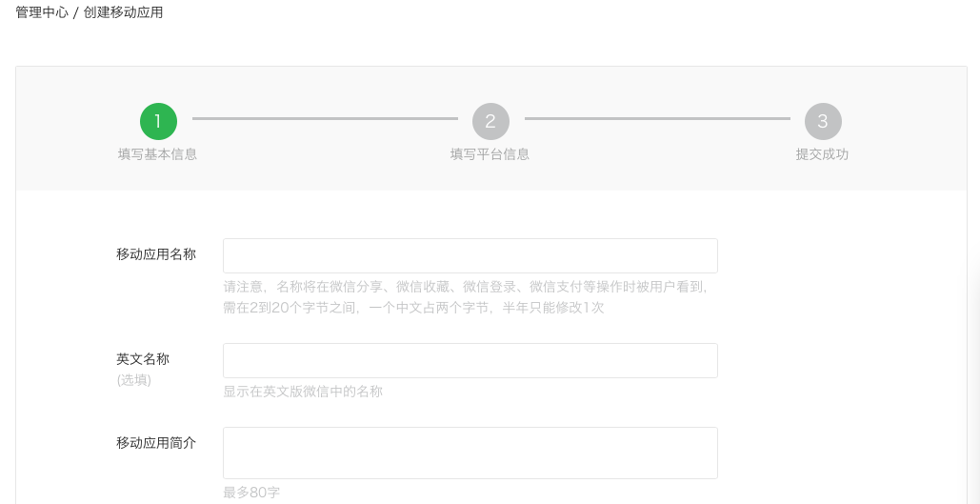Click the 创建移动应用 breadcrumb text
Screen dimensions: 980x504
pos(123,12)
